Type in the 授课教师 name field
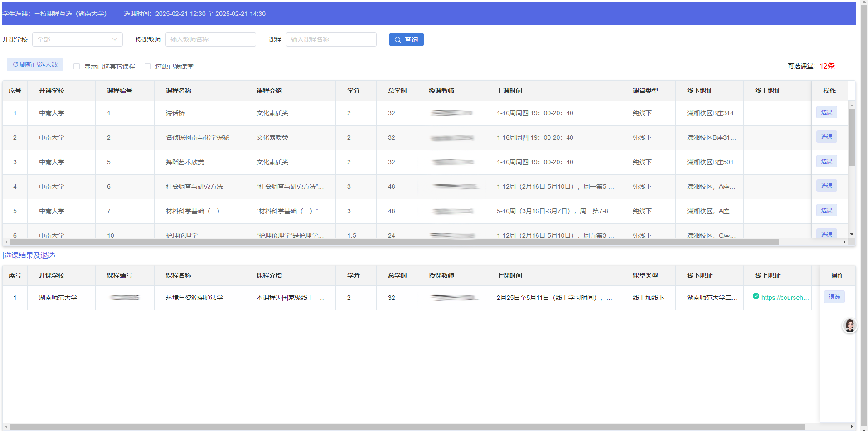868x431 pixels. click(210, 39)
